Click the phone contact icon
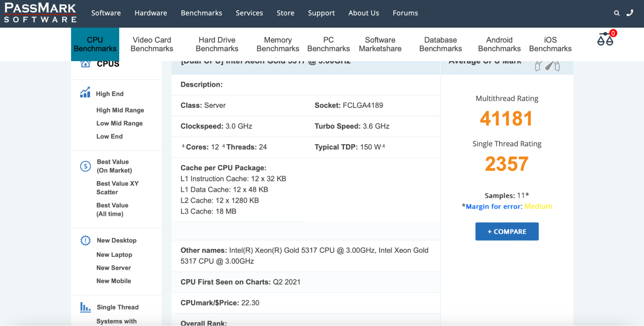 tap(630, 13)
